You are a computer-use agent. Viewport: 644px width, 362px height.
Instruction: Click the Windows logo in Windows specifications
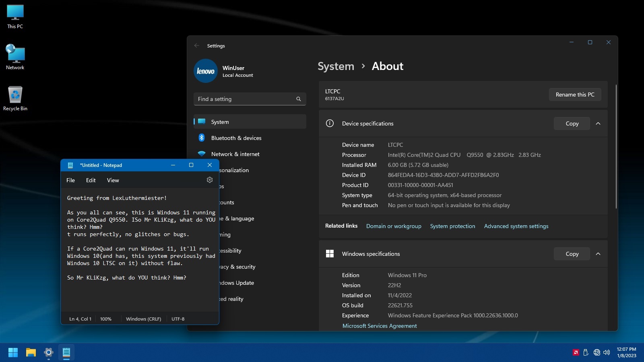330,253
